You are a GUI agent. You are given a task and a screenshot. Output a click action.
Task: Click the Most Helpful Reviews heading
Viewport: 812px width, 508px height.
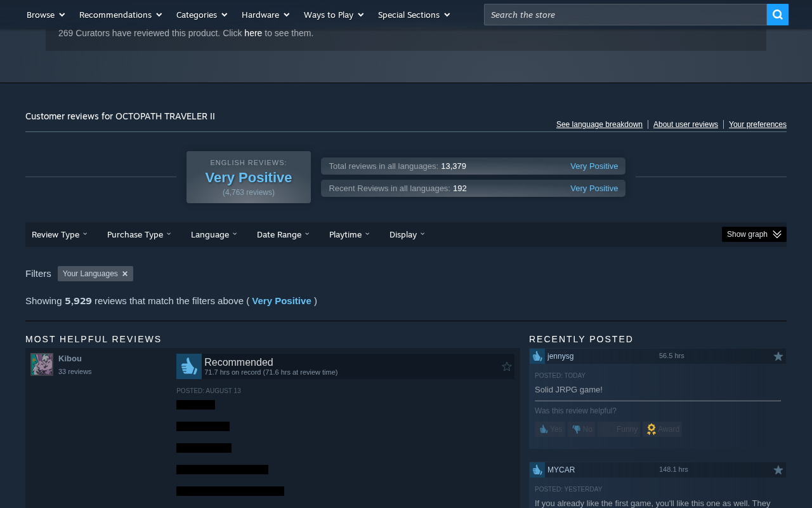point(93,339)
